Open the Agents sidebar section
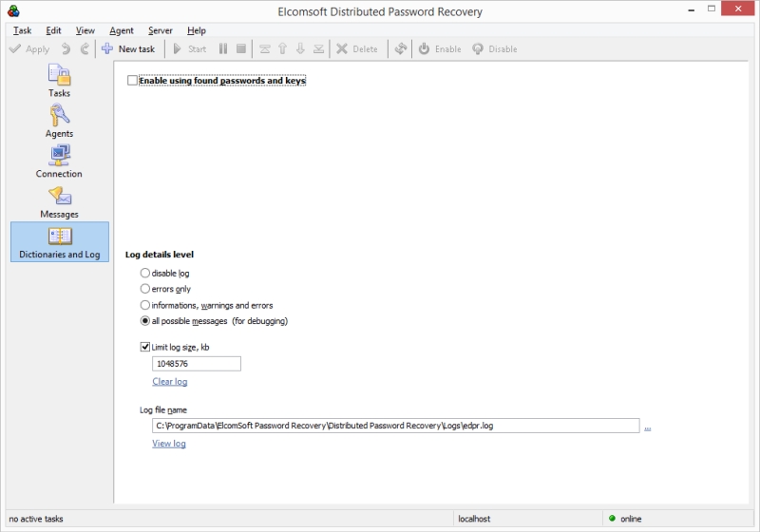760x532 pixels. (59, 122)
